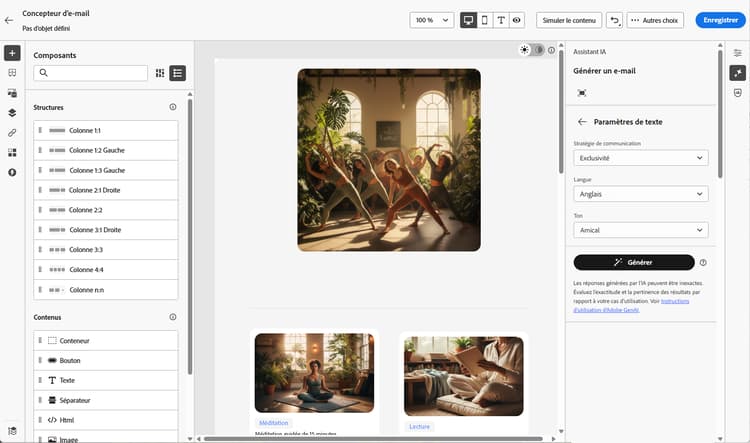750x443 pixels.
Task: Click the Enregistrer button
Action: pyautogui.click(x=720, y=20)
